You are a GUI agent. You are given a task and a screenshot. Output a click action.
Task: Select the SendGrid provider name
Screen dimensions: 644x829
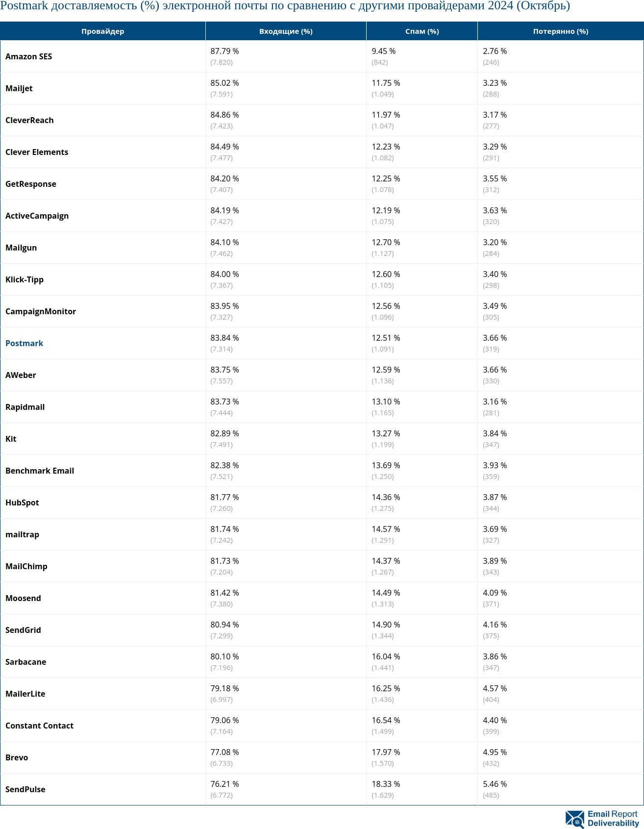[23, 630]
